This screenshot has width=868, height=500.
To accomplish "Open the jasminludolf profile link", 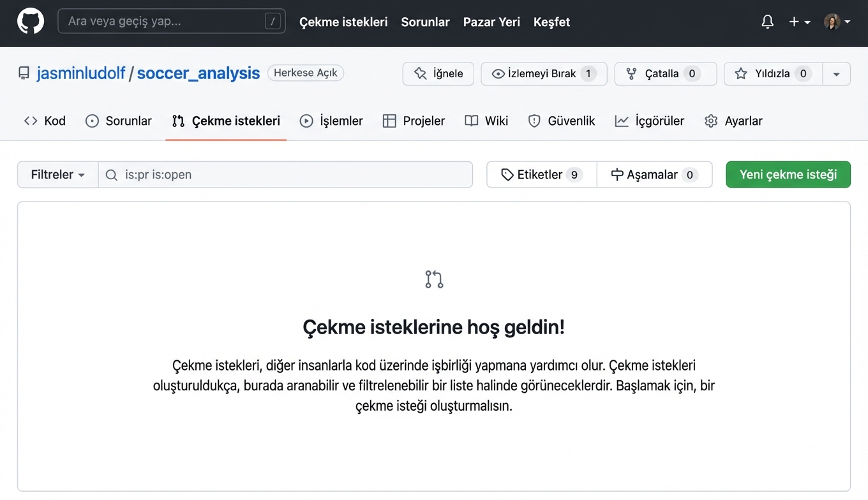I will point(80,73).
